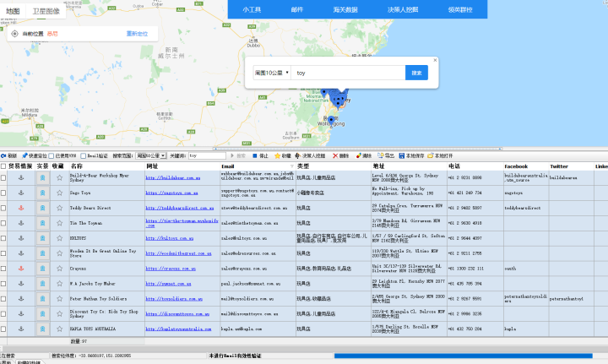This screenshot has height=364, width=608.
Task: Open street-view icon for W.A Jacobs Toy Maker
Action: coord(43,284)
